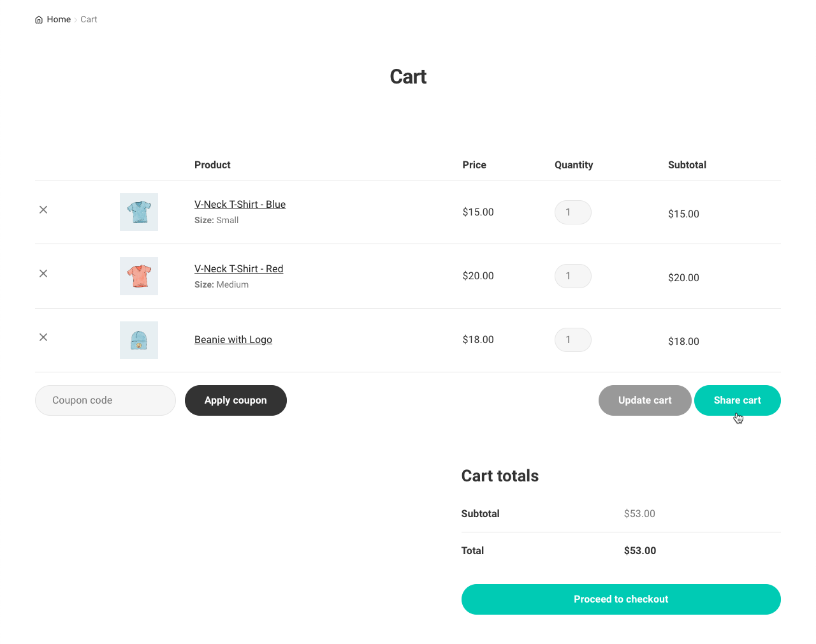Viewport: 816px width, 644px height.
Task: Click the Home icon in breadcrumb
Action: point(39,20)
